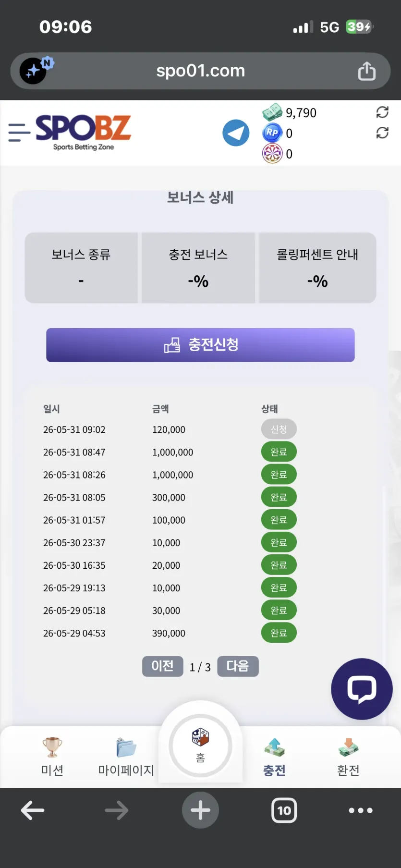The width and height of the screenshot is (401, 868).
Task: Refresh the cash balance
Action: coord(382,112)
